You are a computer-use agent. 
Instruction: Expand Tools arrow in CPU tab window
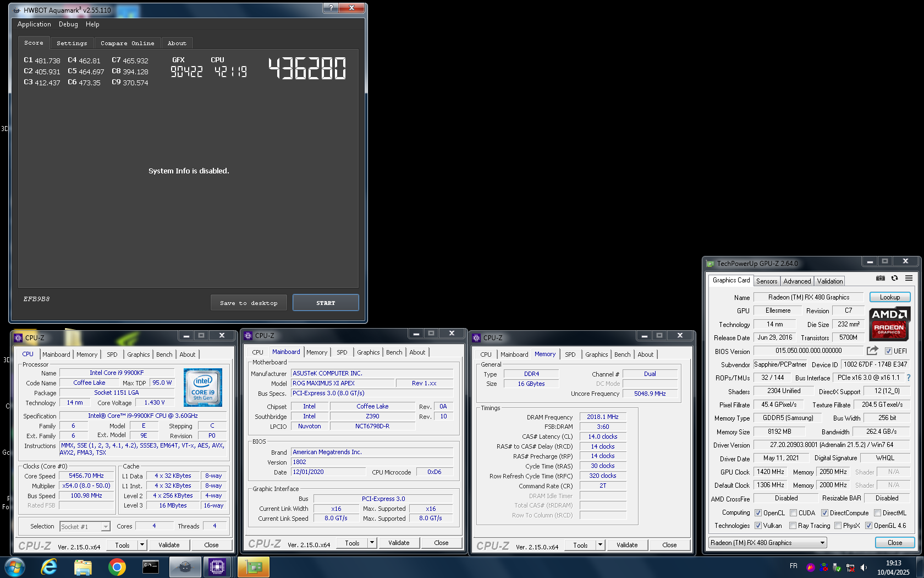pyautogui.click(x=142, y=545)
